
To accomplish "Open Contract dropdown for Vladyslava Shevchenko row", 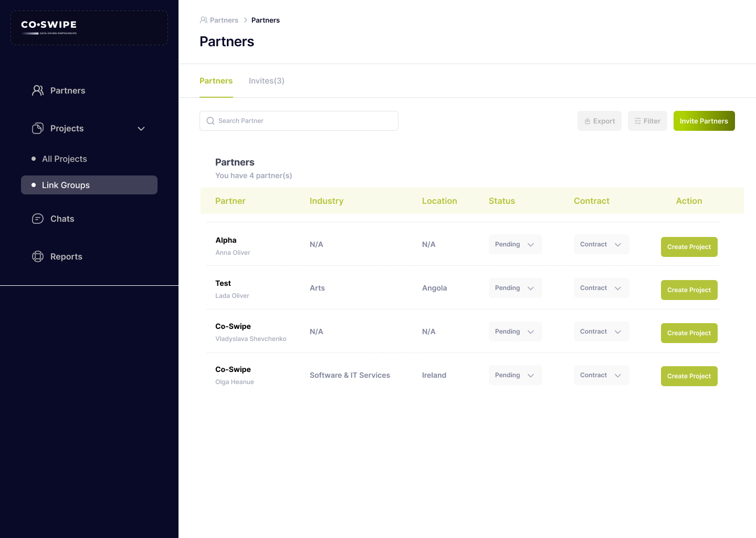I will (x=601, y=332).
